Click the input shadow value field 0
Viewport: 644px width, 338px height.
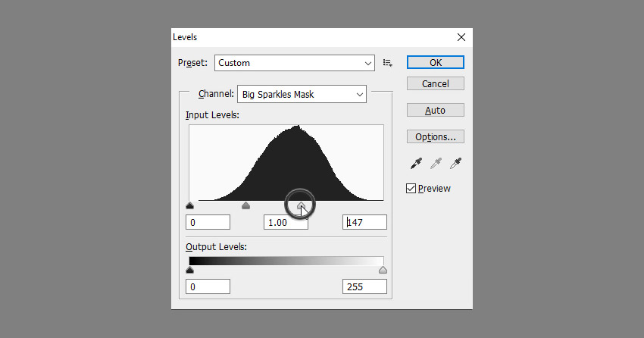(208, 222)
